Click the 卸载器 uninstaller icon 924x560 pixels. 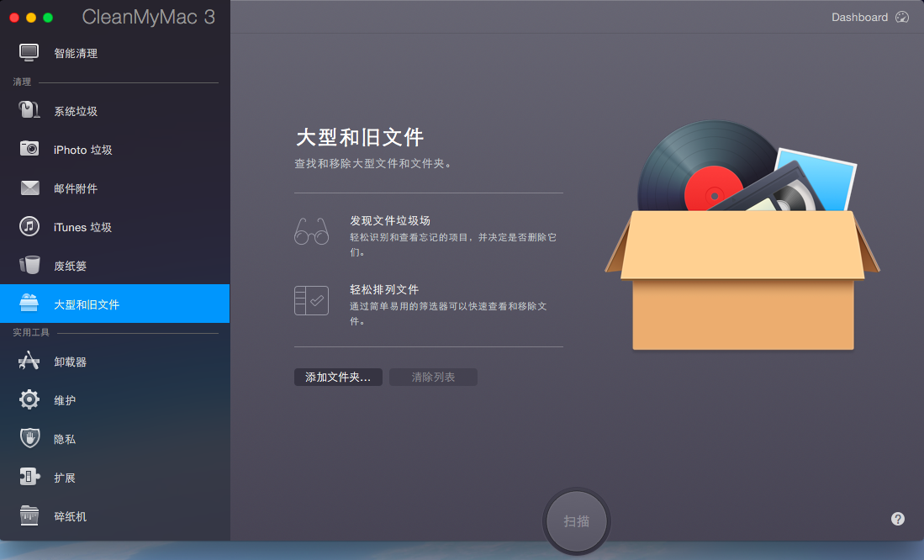(29, 361)
